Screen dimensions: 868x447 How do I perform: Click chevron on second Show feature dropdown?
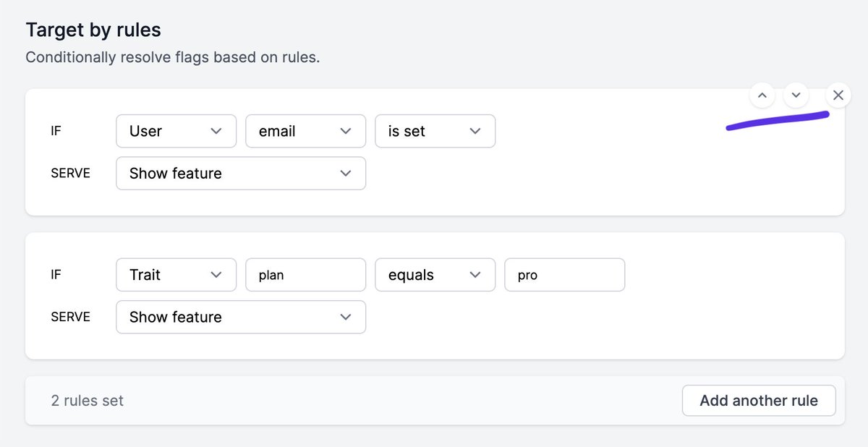(x=346, y=317)
